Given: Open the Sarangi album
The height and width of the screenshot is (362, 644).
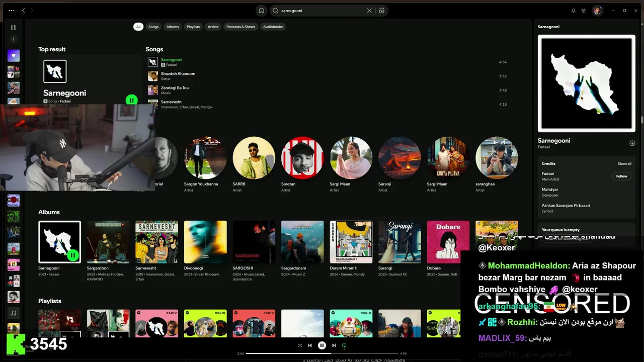Looking at the screenshot, I should click(x=399, y=242).
